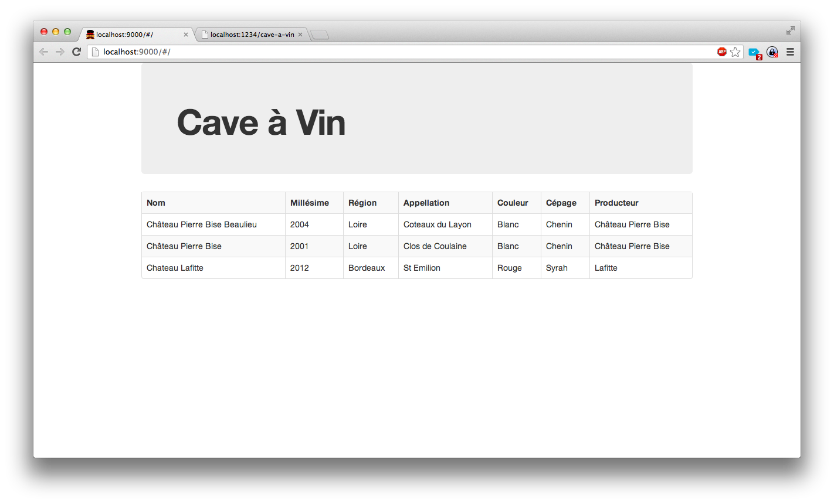Click the St Emilion appellation cell
Viewport: 834px width, 504px height.
pos(445,268)
